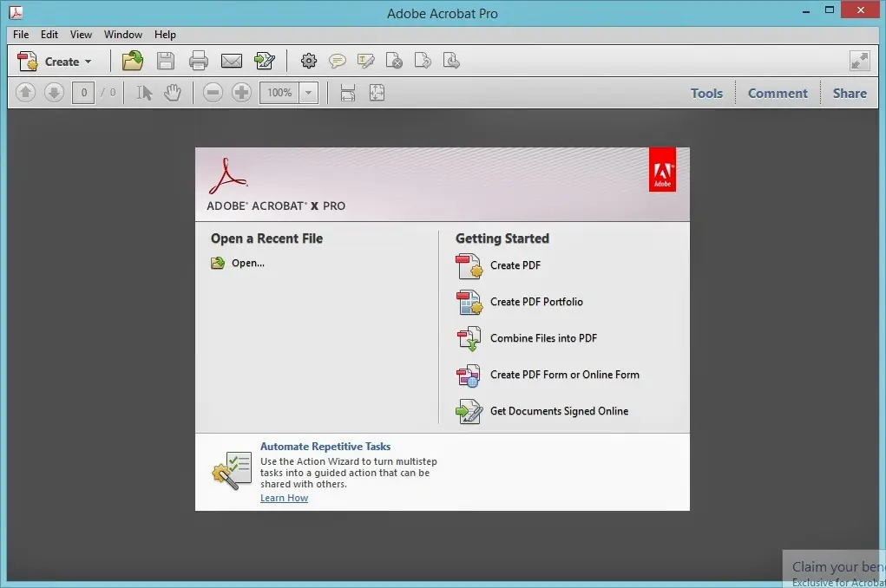
Task: Click Create PDF Form or Online Form
Action: pyautogui.click(x=548, y=375)
